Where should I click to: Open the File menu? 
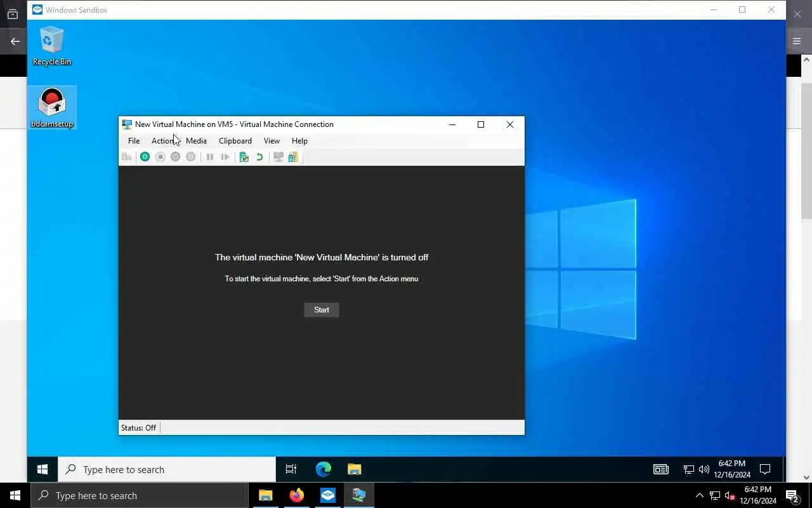tap(134, 141)
